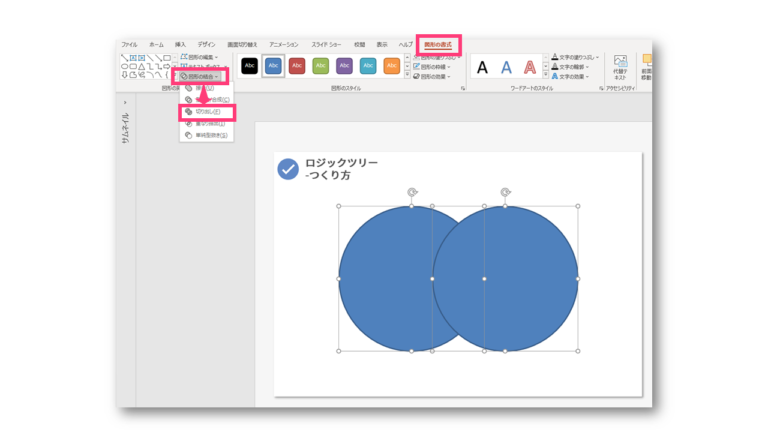Select the black WordArt A style
This screenshot has width=768, height=432.
[x=482, y=67]
